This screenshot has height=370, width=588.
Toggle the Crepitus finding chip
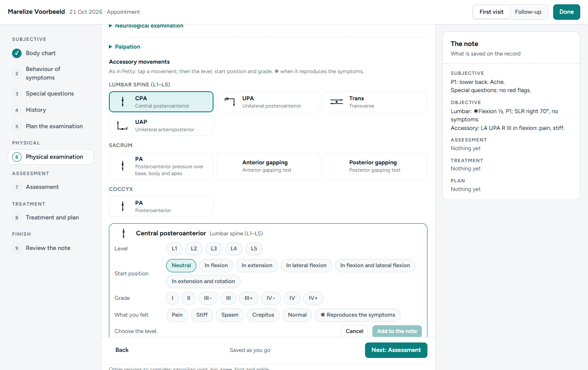coord(263,315)
